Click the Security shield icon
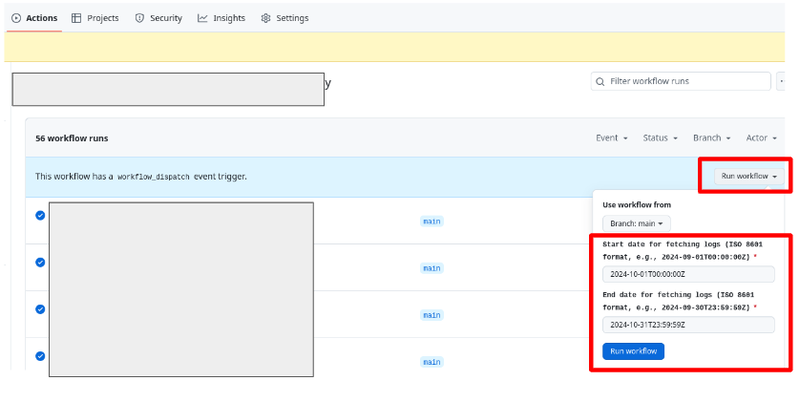Image resolution: width=800 pixels, height=402 pixels. pyautogui.click(x=139, y=18)
